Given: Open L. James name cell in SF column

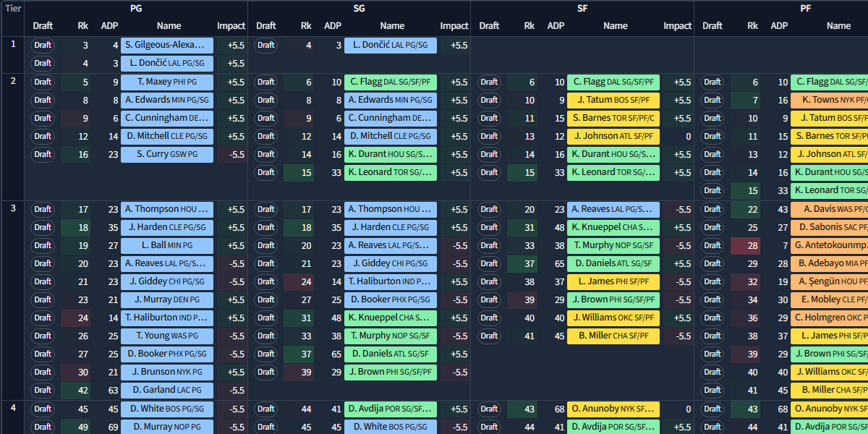Looking at the screenshot, I should (x=613, y=282).
